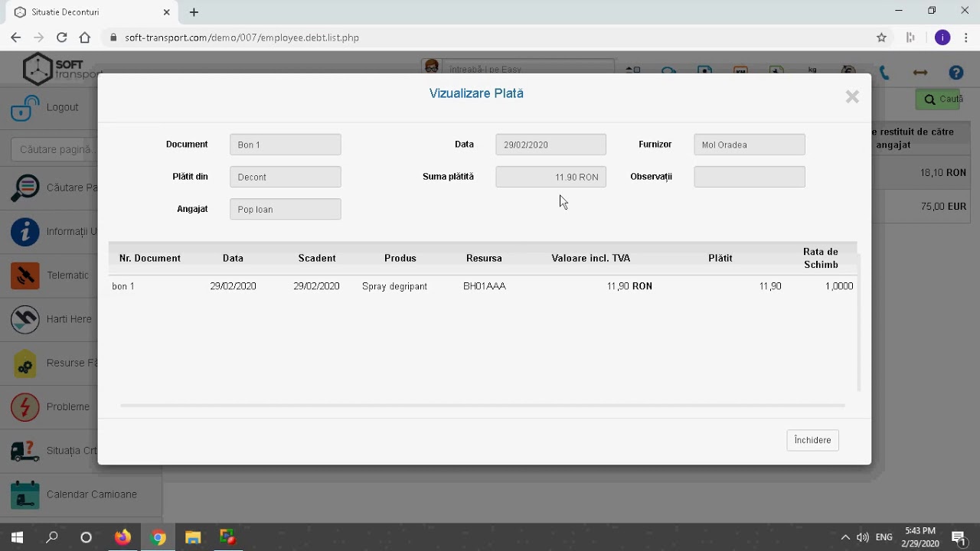This screenshot has width=980, height=551.
Task: Click the Întreabă-l pe Easy input field
Action: pos(528,68)
